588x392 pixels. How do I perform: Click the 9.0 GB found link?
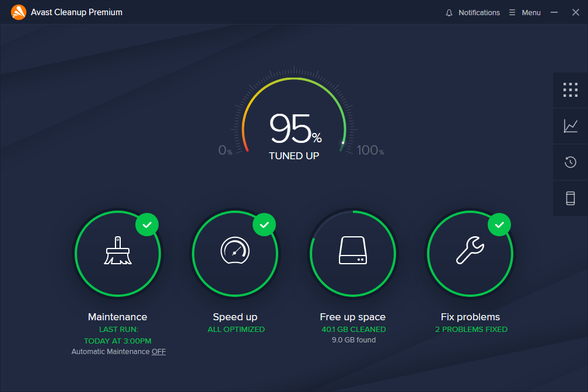tap(353, 339)
